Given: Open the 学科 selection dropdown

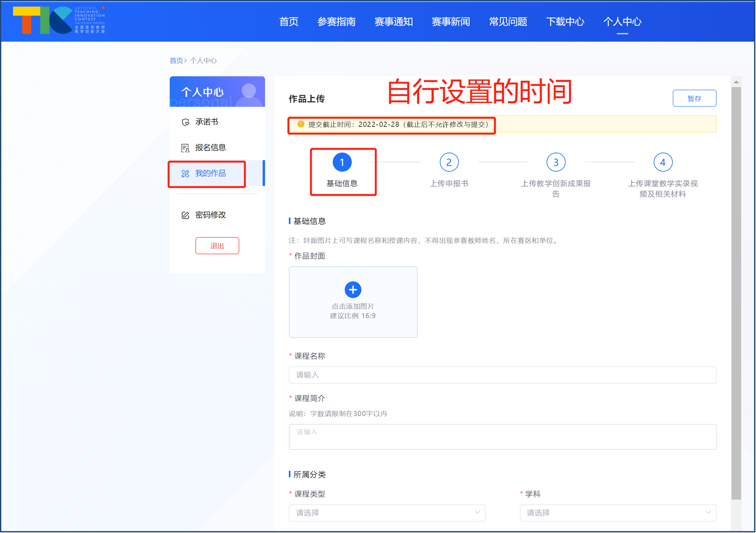Looking at the screenshot, I should click(x=618, y=513).
